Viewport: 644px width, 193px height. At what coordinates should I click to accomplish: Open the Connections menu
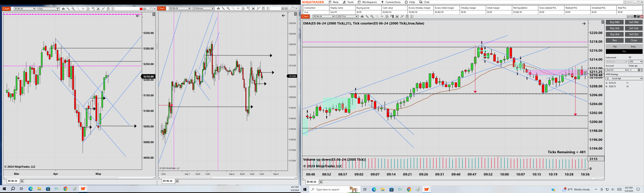point(391,2)
